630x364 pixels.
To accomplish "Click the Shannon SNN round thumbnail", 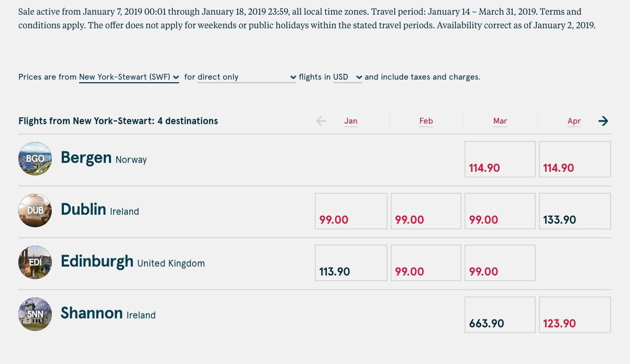I will [x=35, y=314].
